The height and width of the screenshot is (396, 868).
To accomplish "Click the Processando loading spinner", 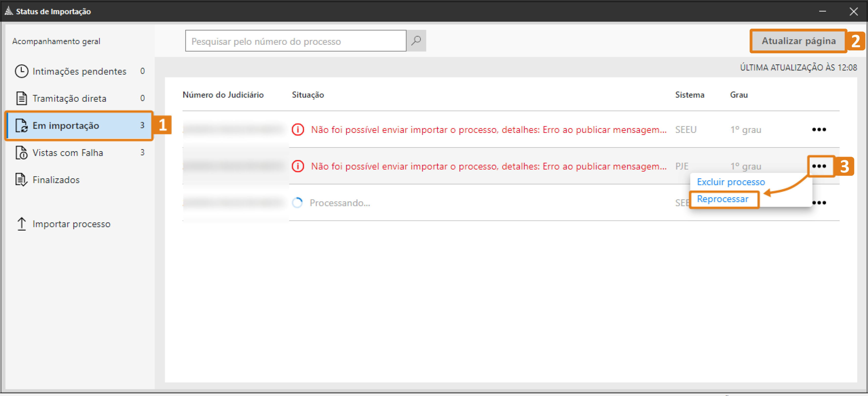I will [x=297, y=203].
